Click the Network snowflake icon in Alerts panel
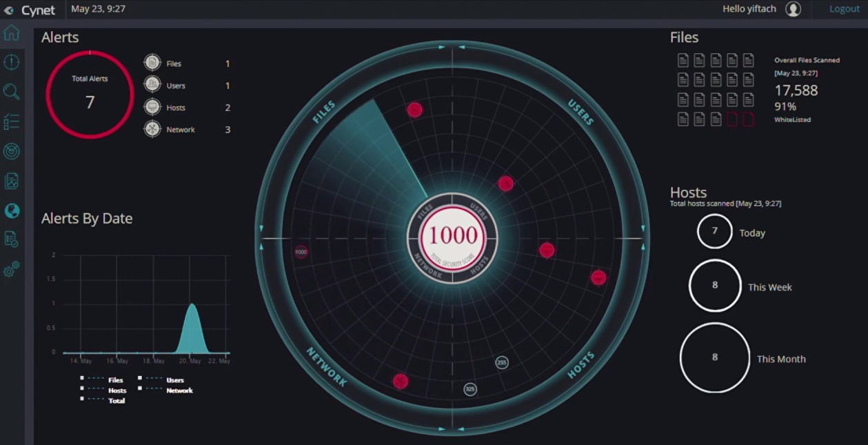This screenshot has height=445, width=868. (x=152, y=129)
